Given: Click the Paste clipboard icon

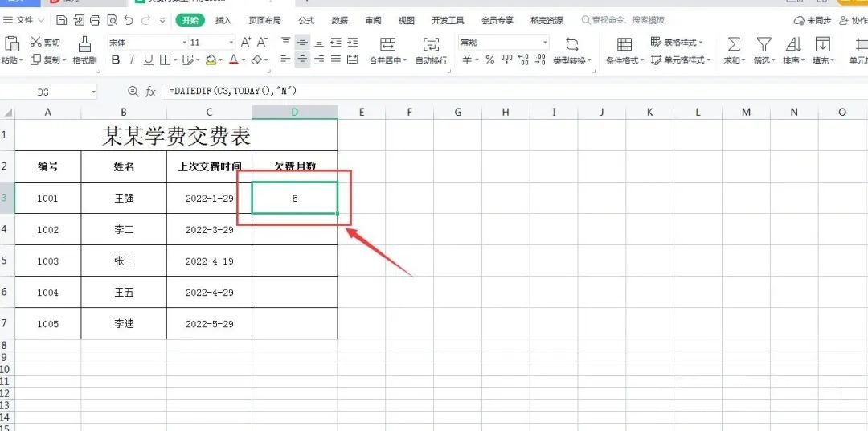Looking at the screenshot, I should pos(11,43).
